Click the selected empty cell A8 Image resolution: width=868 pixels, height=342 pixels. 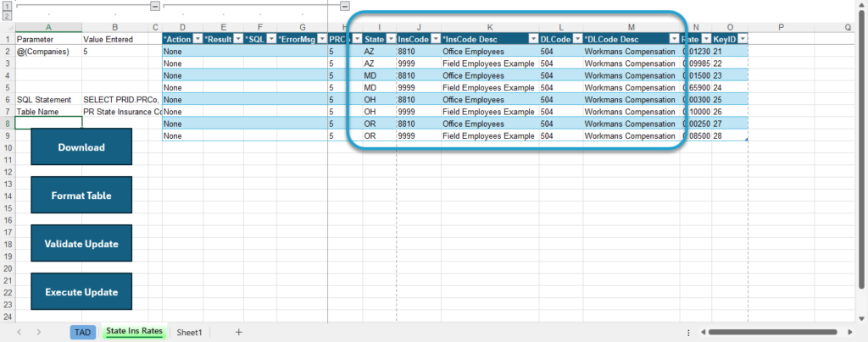48,123
